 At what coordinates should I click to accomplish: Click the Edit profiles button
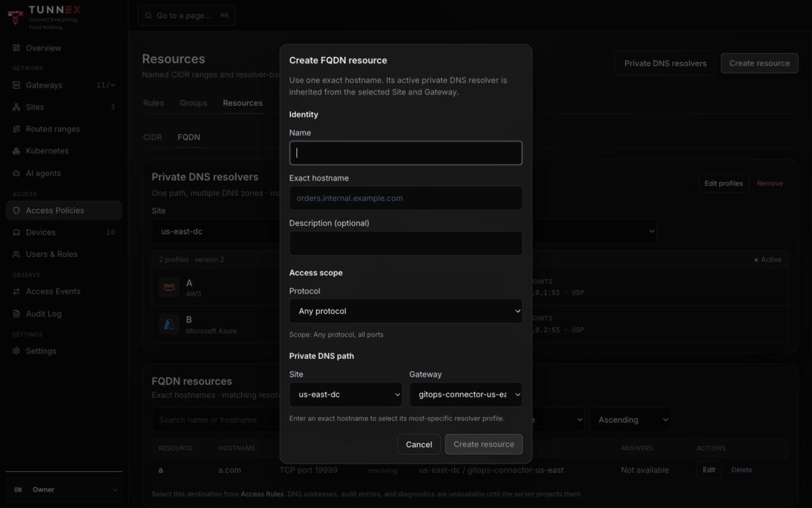tap(723, 183)
